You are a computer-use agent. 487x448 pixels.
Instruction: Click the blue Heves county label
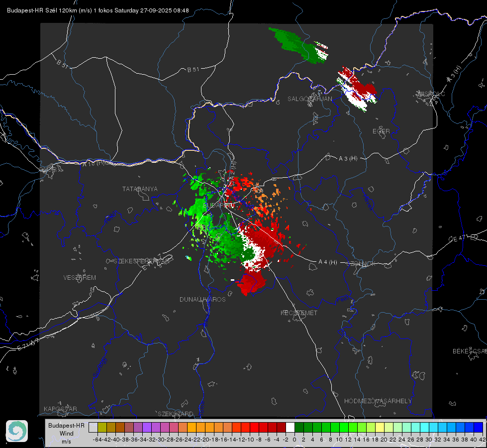(368, 203)
